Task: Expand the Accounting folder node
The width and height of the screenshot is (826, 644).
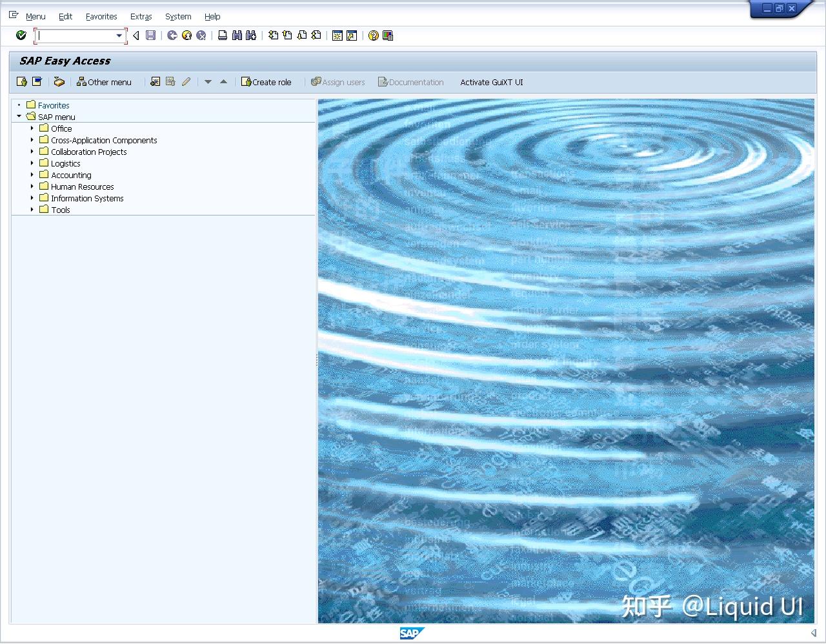Action: click(x=32, y=175)
